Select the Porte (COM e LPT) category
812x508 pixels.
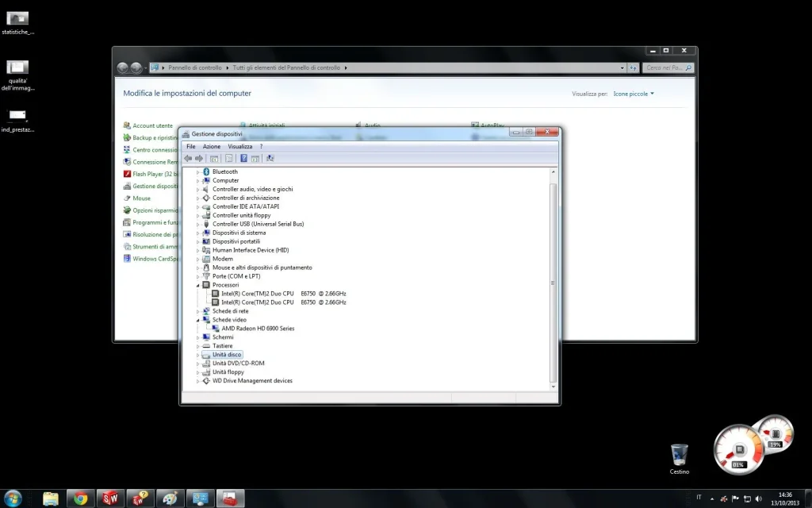pos(236,276)
